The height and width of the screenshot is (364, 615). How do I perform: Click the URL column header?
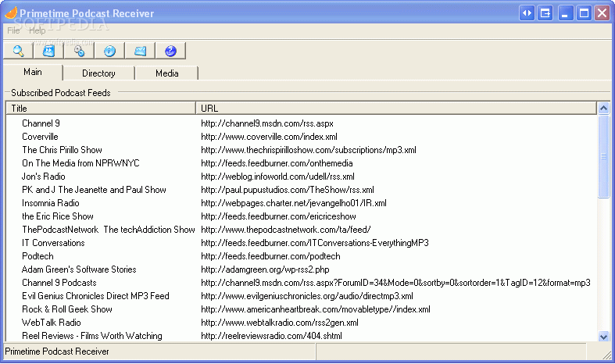click(x=395, y=109)
